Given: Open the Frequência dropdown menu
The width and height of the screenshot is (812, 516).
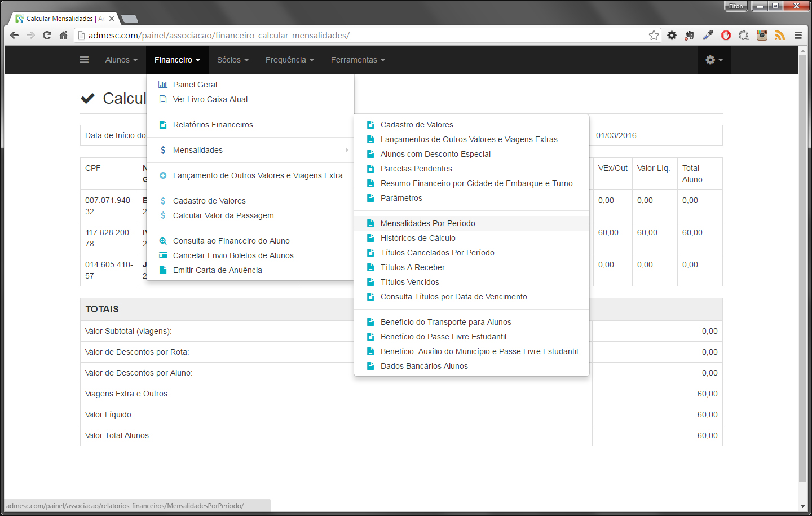Looking at the screenshot, I should pyautogui.click(x=289, y=60).
